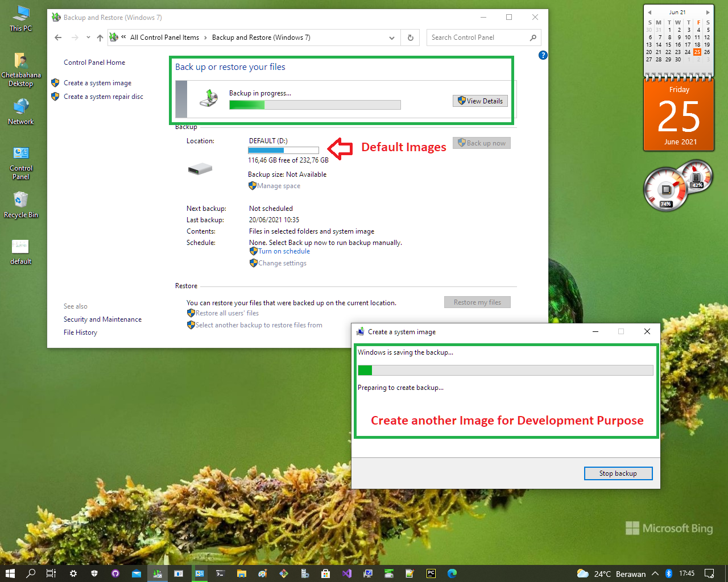Select Backup and Restore (Windows 7) breadcrumb
Image resolution: width=728 pixels, height=582 pixels.
261,38
